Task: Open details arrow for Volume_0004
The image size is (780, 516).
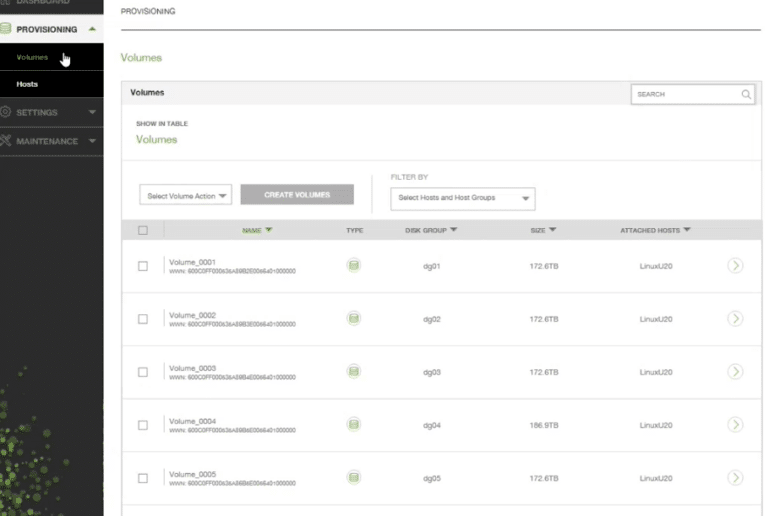Action: click(x=735, y=424)
